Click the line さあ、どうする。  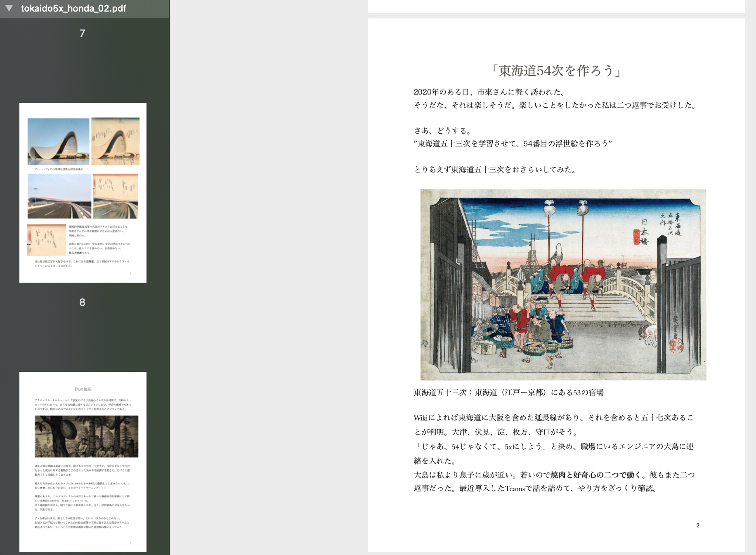(443, 131)
